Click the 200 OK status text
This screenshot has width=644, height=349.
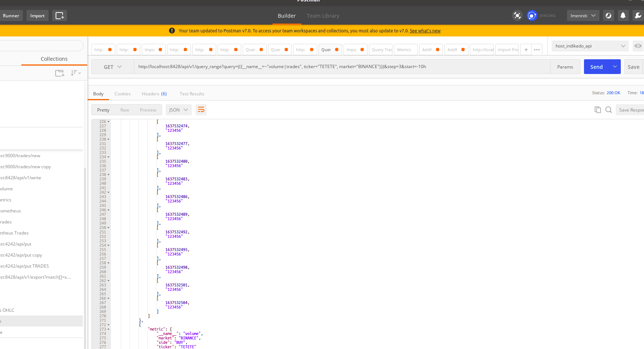tap(613, 93)
